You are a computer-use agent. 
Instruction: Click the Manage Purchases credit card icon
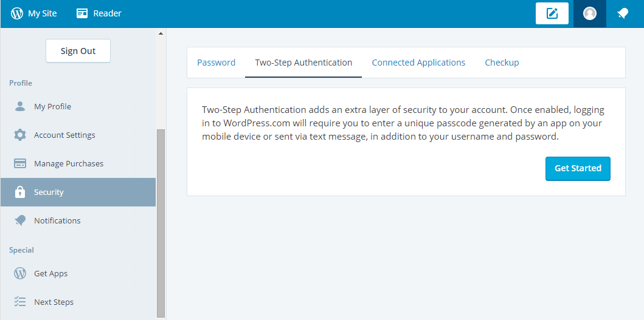click(x=19, y=163)
